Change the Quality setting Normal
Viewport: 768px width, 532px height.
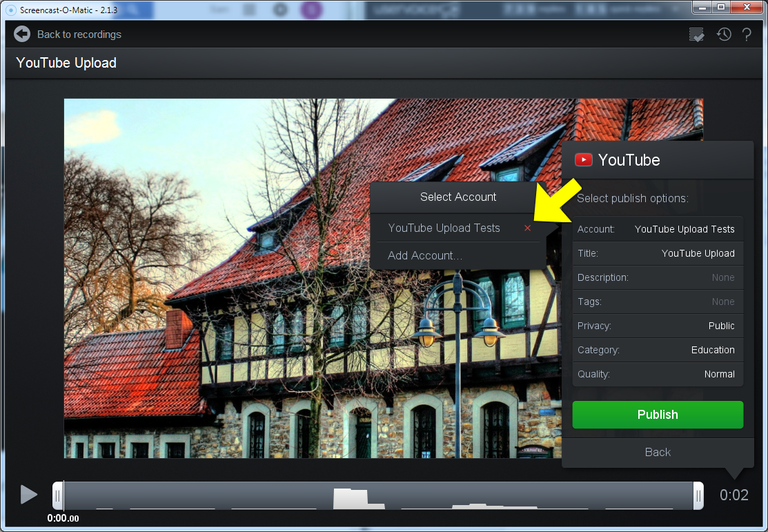pyautogui.click(x=658, y=374)
